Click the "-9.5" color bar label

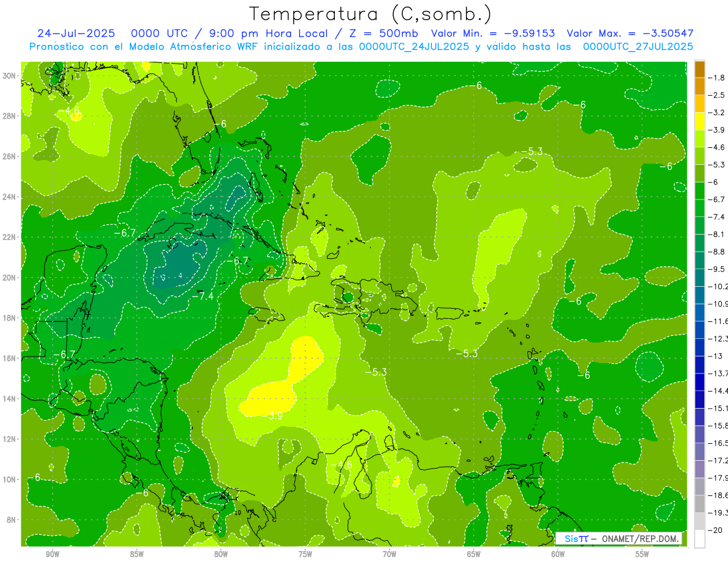coord(718,269)
